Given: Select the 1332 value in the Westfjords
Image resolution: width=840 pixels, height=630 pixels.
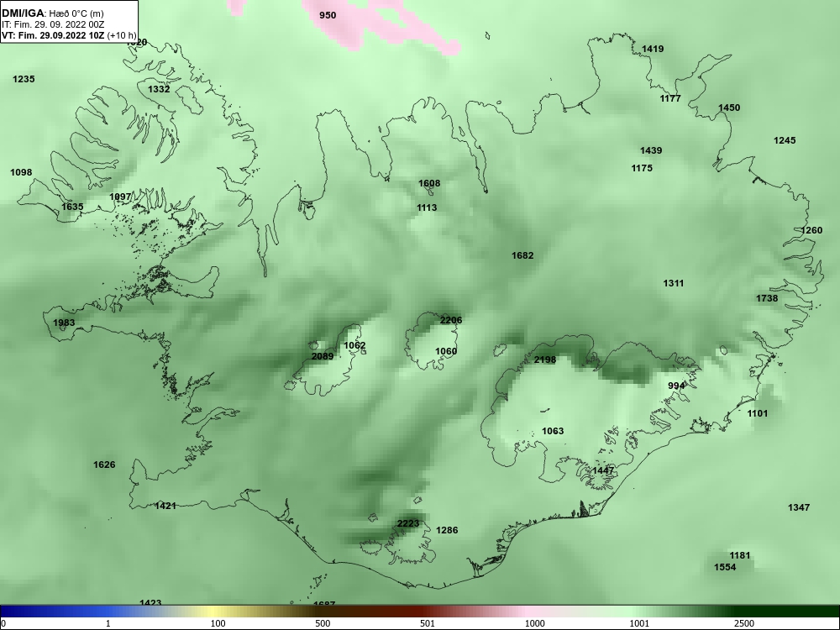Looking at the screenshot, I should (159, 89).
